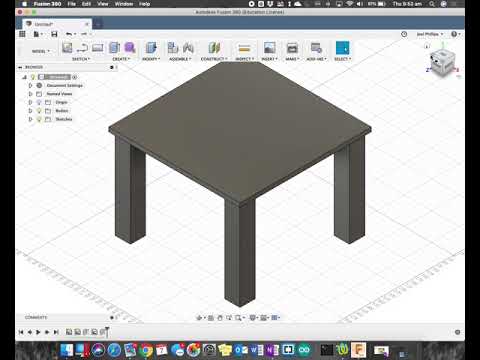Screen dimensions: 480x360
Task: Click the first feature in the timeline
Action: coord(69,332)
